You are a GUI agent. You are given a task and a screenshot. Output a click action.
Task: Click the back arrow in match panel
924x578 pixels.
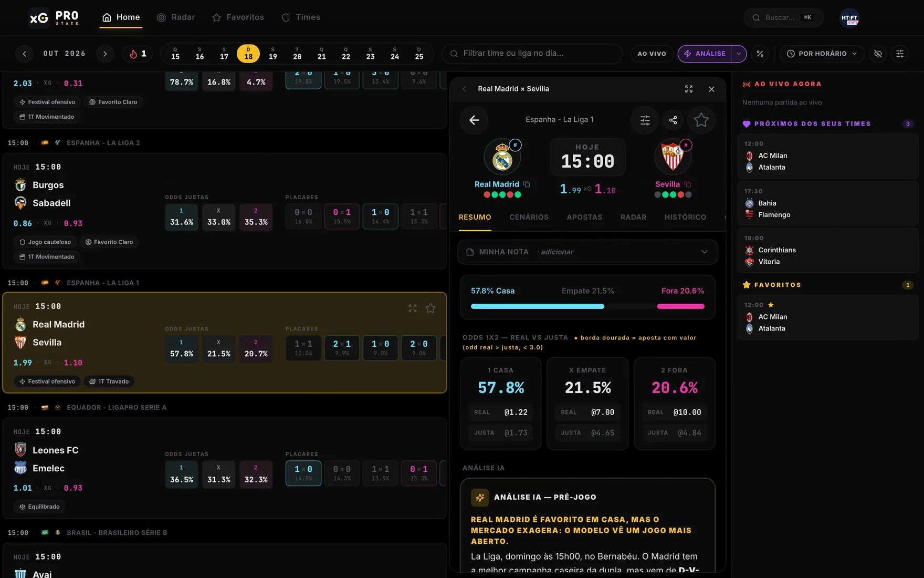474,120
